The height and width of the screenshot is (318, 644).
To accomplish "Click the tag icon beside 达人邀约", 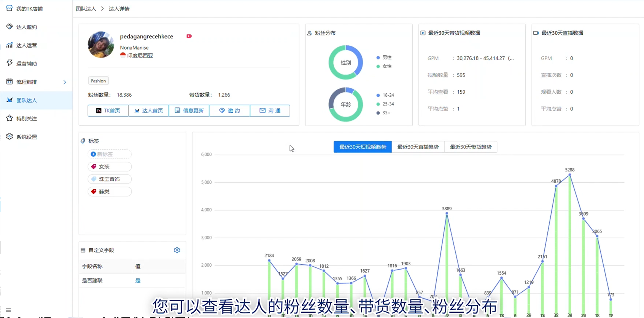I will click(10, 26).
